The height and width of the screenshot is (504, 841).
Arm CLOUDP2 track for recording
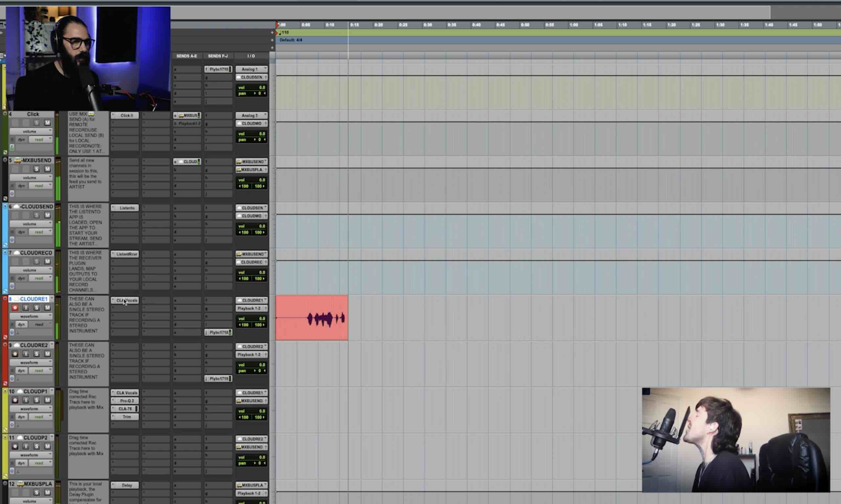pyautogui.click(x=15, y=446)
